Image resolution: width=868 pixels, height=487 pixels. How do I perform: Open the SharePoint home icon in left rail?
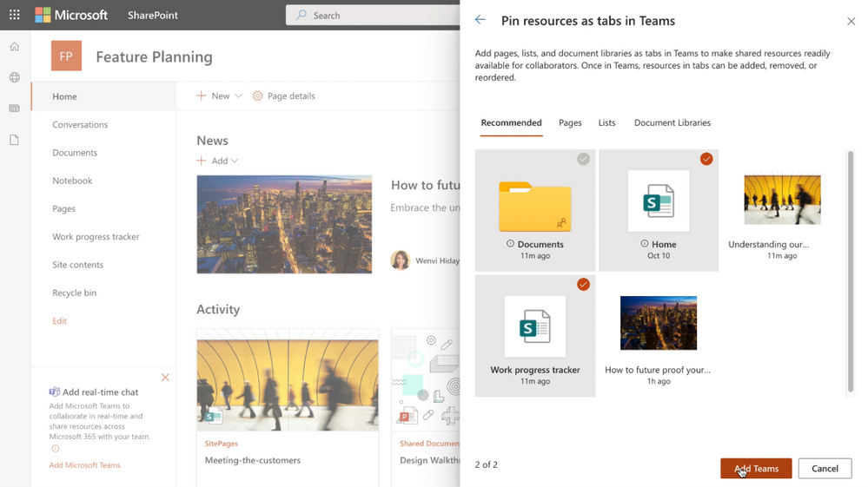click(15, 46)
